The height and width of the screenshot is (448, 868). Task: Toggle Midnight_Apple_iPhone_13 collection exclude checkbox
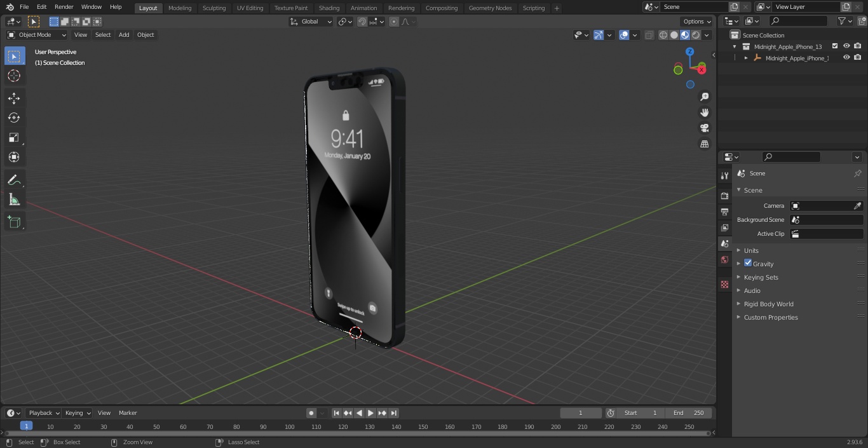click(835, 46)
